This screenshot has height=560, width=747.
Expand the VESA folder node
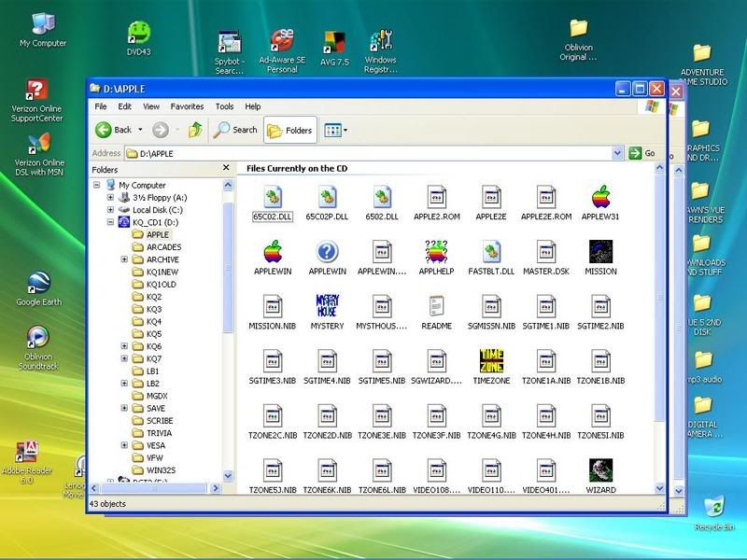(124, 445)
